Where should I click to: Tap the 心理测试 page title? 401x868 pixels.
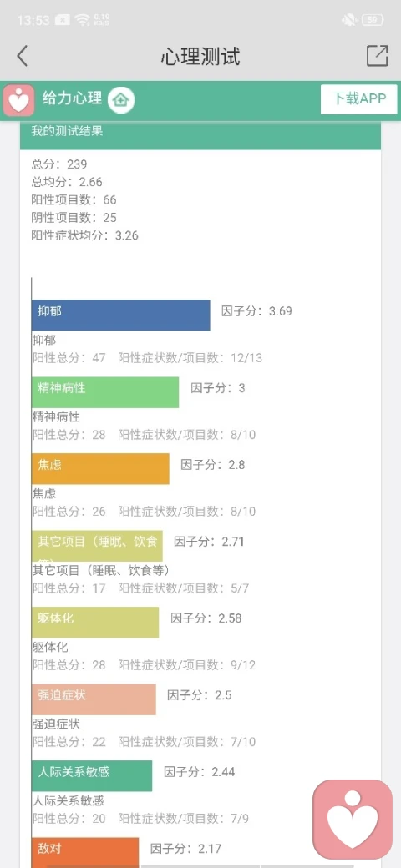pos(200,57)
